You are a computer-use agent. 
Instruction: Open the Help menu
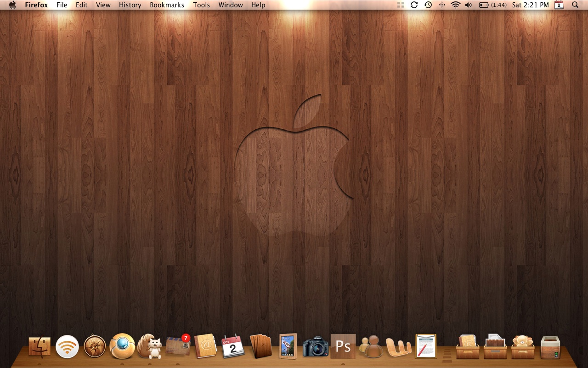[x=258, y=5]
